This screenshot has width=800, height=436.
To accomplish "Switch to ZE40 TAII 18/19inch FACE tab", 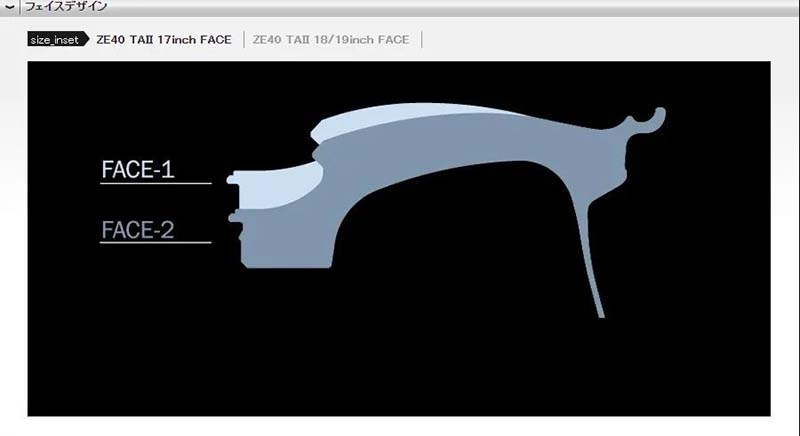I will (331, 40).
